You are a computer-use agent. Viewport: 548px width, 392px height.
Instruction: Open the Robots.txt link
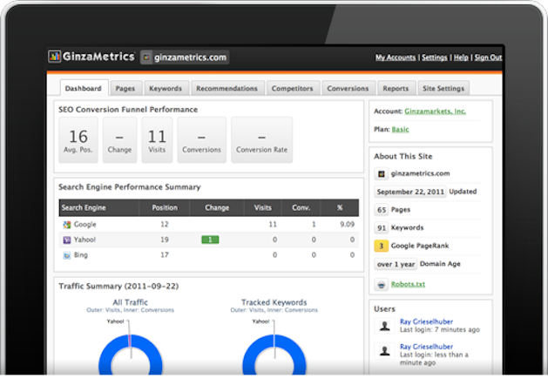(x=408, y=284)
